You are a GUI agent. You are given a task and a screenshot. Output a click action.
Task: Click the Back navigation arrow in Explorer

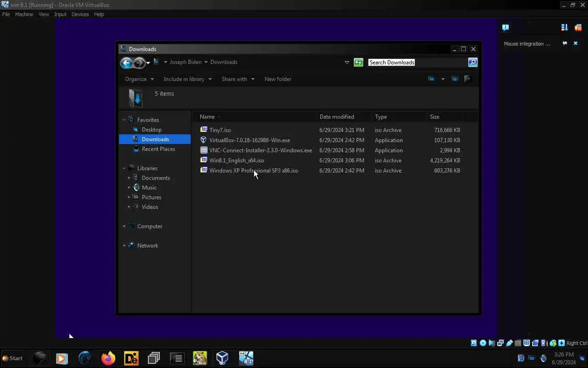(126, 63)
